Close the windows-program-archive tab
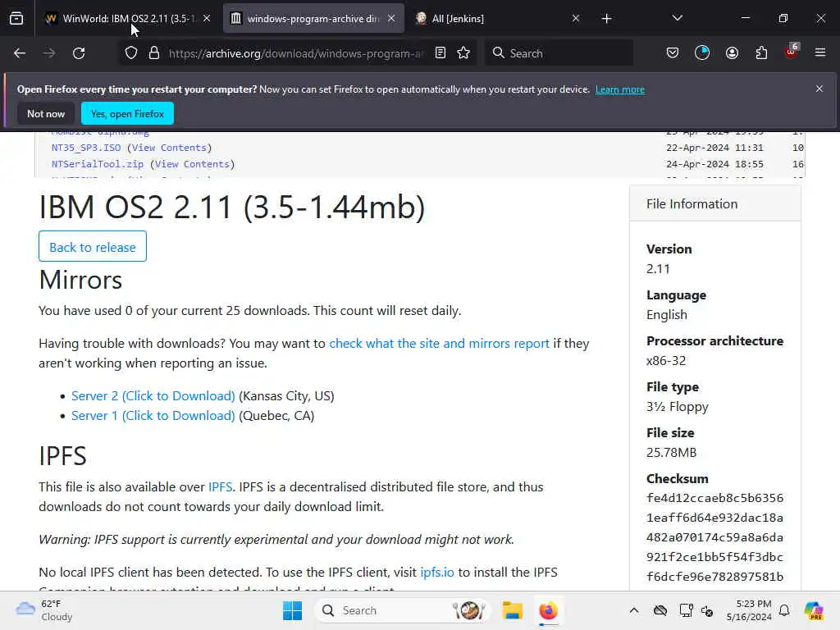The image size is (840, 630). [x=391, y=18]
